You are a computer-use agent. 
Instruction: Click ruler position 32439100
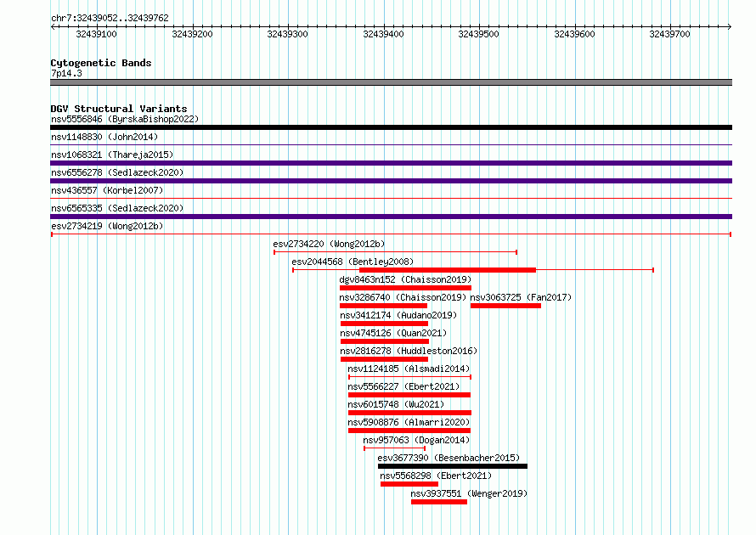(97, 34)
